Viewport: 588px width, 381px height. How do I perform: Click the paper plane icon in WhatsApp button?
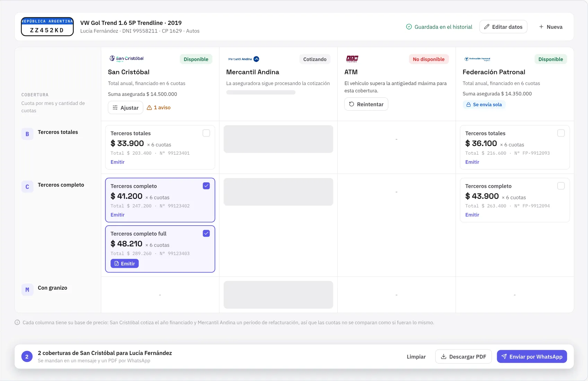tap(504, 356)
